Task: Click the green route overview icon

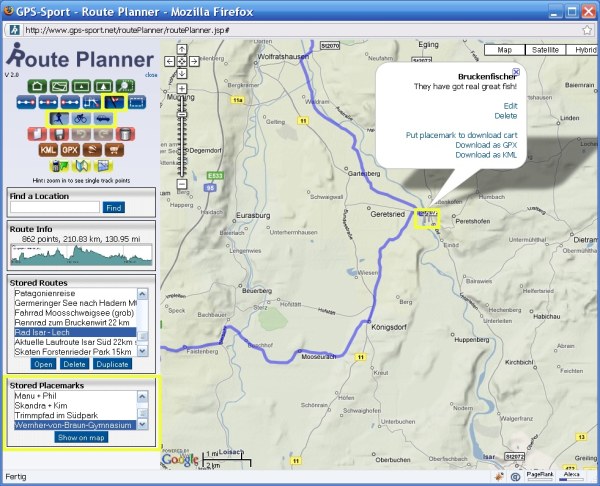Action: [x=59, y=86]
